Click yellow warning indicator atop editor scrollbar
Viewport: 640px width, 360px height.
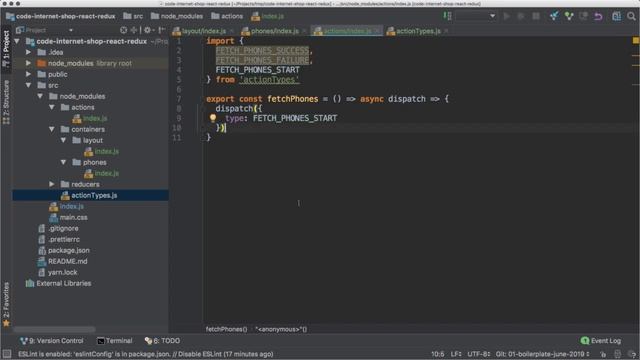pos(636,40)
